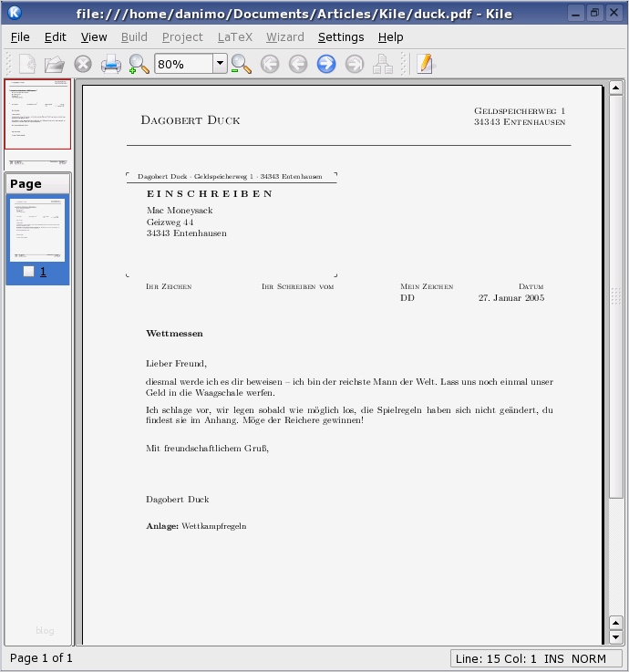Click the gray Close (X) toolbar icon

click(x=83, y=65)
